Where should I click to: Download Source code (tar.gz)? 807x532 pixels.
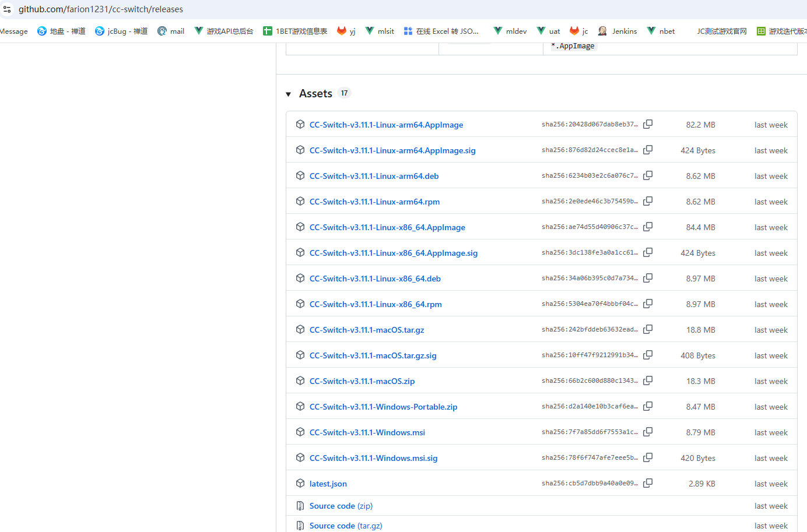(346, 526)
